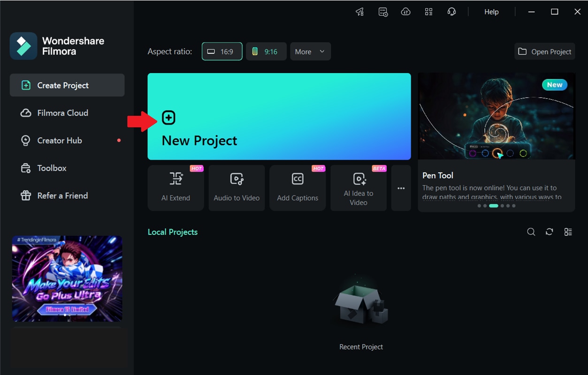This screenshot has height=375, width=588.
Task: Start a New Project
Action: coord(279,116)
